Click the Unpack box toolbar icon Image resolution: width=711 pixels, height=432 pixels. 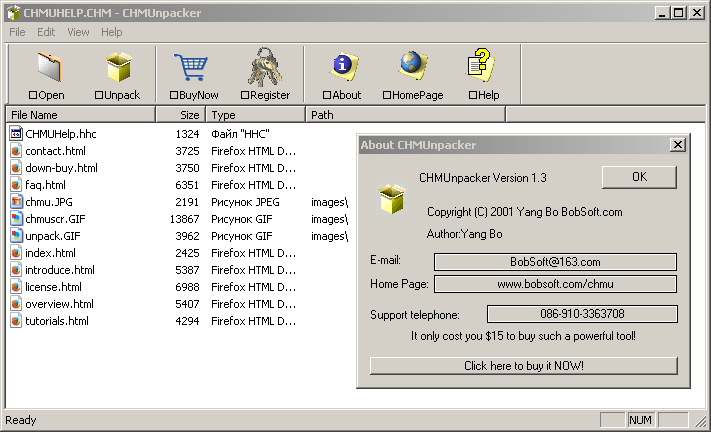coord(119,68)
